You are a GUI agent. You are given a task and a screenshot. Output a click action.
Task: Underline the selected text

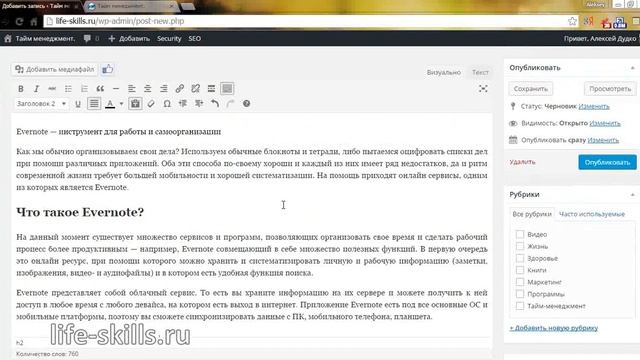[x=78, y=104]
